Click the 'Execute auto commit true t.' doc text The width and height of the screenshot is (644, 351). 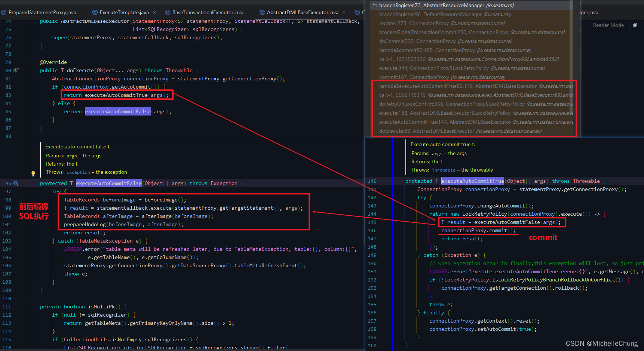tap(443, 144)
